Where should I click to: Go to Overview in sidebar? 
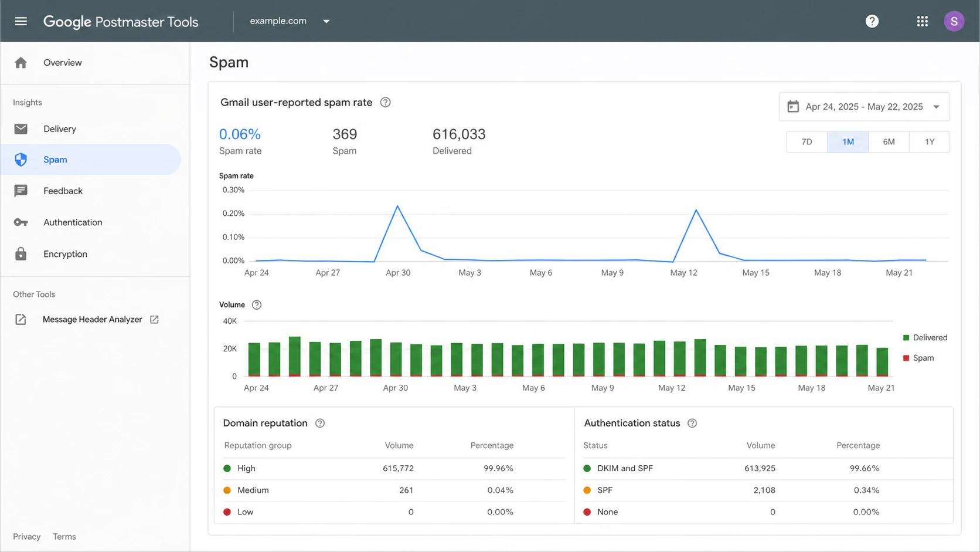63,63
